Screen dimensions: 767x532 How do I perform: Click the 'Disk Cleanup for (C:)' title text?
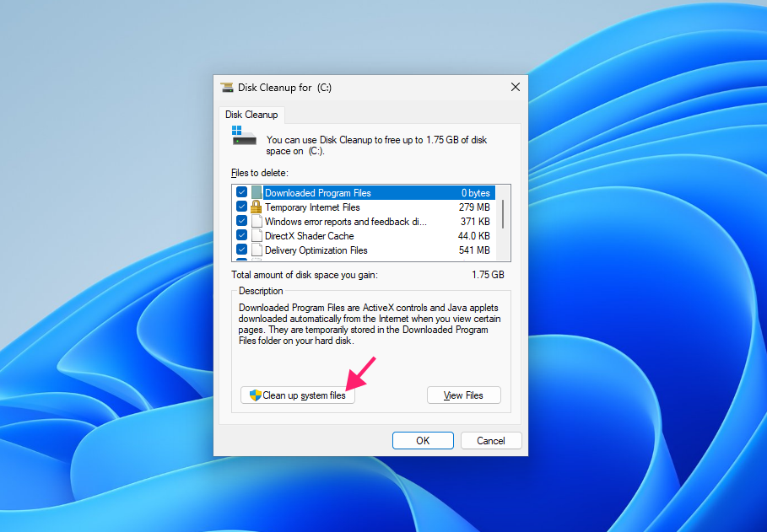pos(284,88)
